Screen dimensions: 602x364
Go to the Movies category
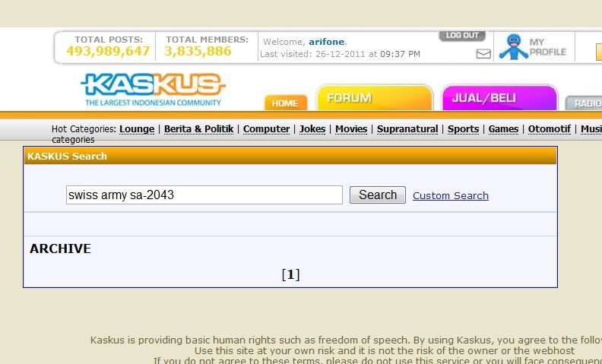pos(351,129)
